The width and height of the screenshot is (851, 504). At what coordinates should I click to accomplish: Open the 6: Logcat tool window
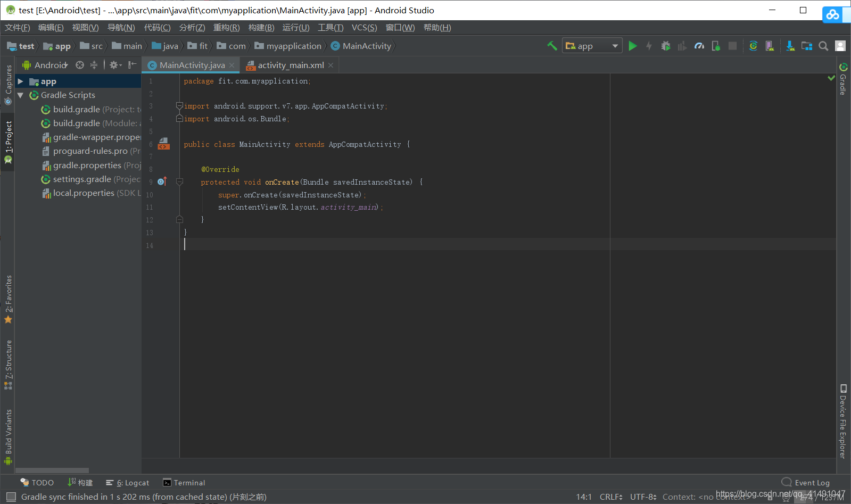pos(127,483)
